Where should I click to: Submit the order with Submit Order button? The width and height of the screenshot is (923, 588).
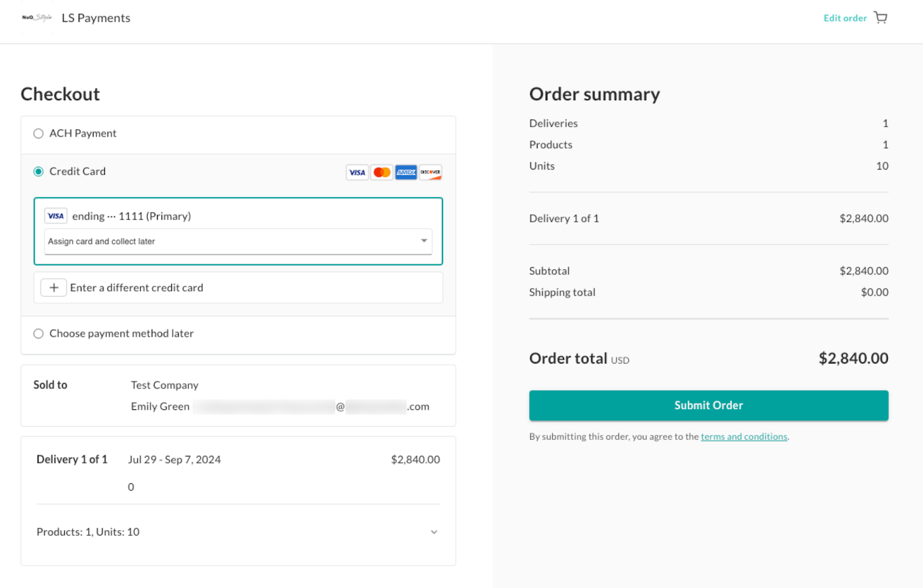tap(708, 405)
